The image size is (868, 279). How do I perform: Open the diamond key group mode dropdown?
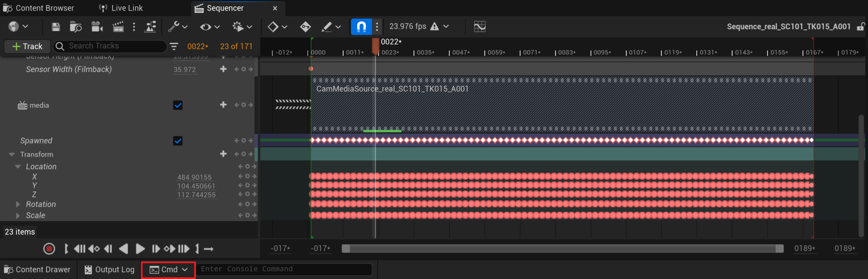(x=278, y=27)
